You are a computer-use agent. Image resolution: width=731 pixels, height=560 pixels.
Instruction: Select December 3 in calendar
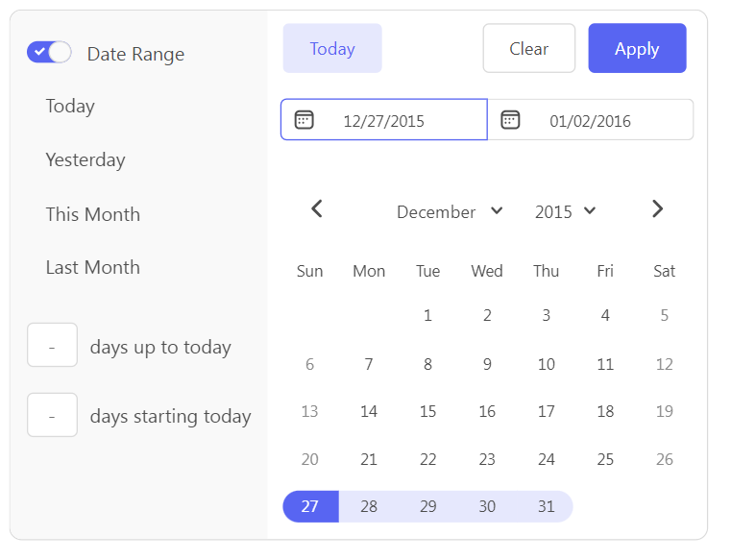tap(547, 316)
